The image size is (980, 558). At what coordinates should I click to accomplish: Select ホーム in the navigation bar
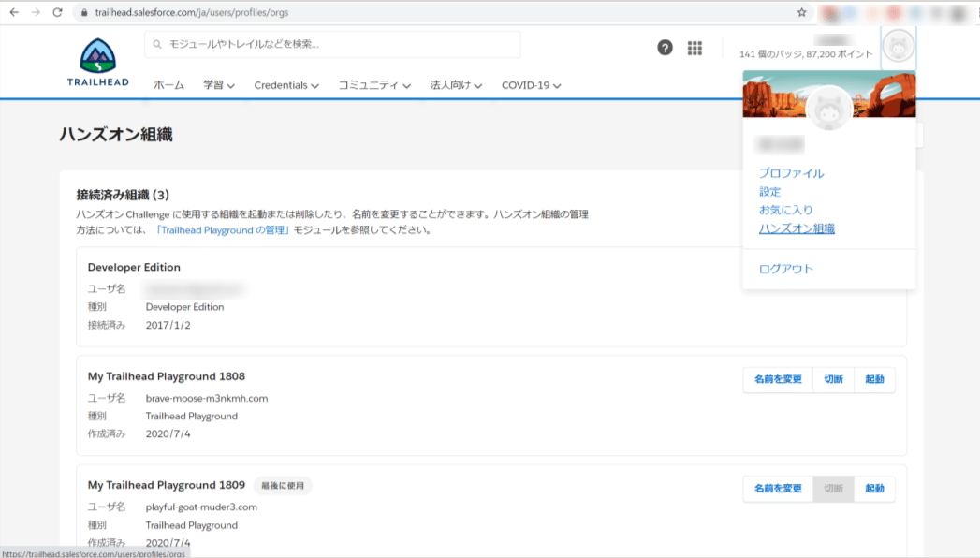point(168,84)
